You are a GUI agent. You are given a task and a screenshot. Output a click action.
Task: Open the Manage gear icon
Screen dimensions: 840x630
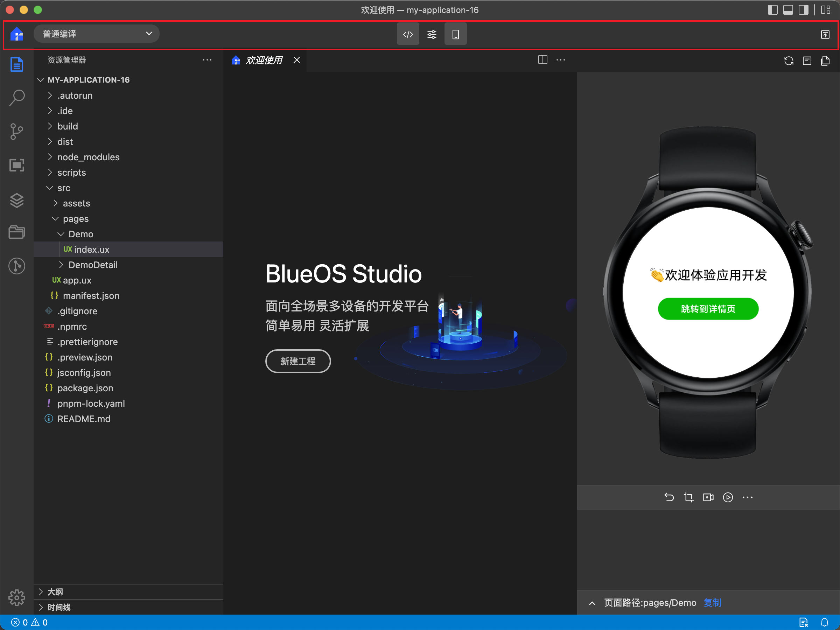pos(17,598)
